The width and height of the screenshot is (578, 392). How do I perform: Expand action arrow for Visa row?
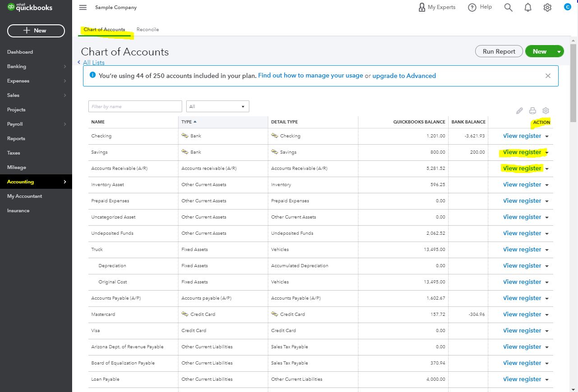coord(547,331)
